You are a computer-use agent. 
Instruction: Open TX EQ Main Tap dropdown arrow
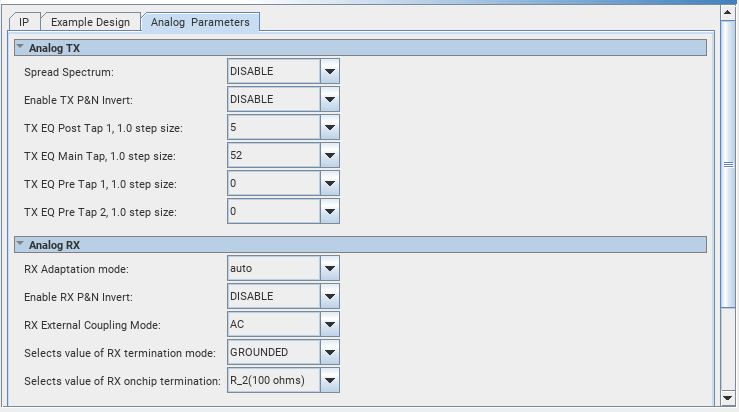pos(330,156)
